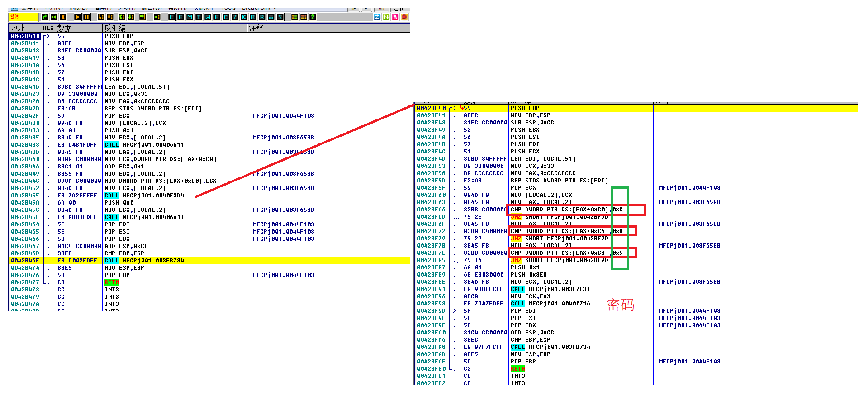868x396 pixels.
Task: Click the Pause execution toolbar button
Action: [86, 17]
